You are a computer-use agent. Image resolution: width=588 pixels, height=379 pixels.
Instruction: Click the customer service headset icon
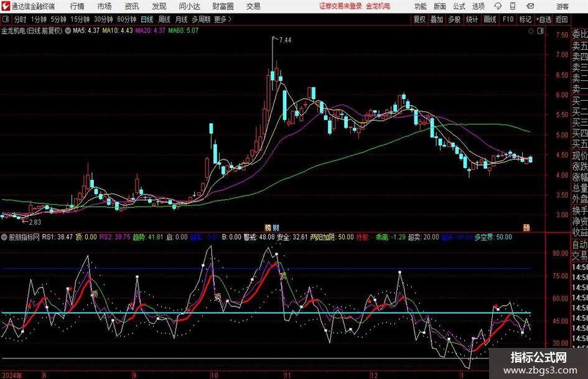click(498, 6)
